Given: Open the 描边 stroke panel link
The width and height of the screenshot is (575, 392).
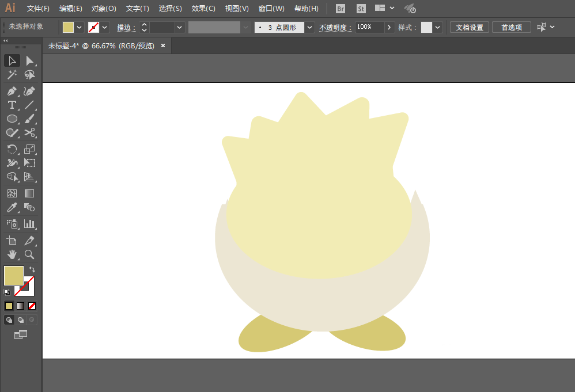Looking at the screenshot, I should coord(126,28).
